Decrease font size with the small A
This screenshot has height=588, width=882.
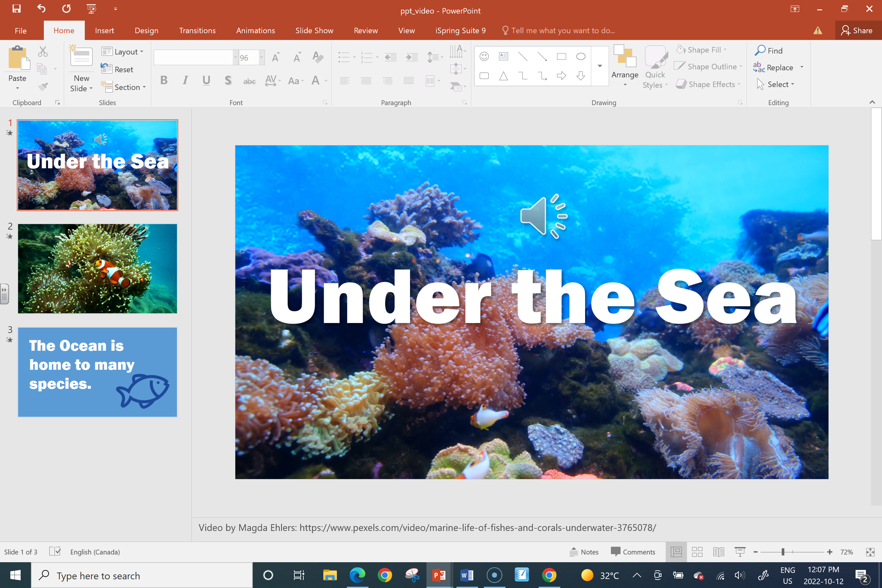pos(297,57)
